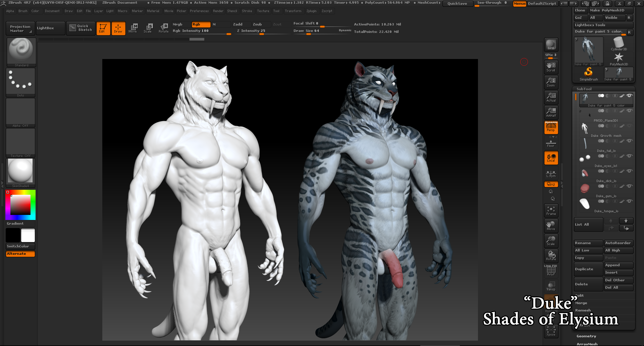The width and height of the screenshot is (644, 346).
Task: Open the Alpha Off picker
Action: 21,113
